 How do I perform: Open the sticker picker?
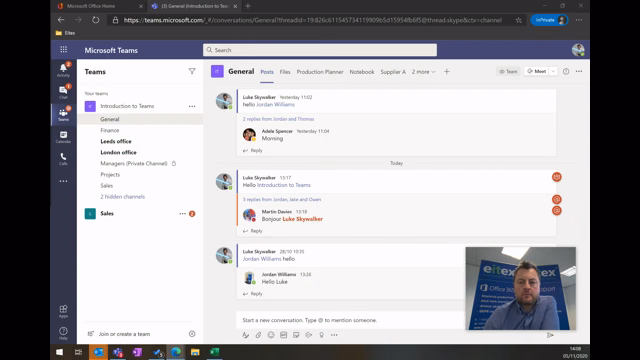click(x=296, y=335)
